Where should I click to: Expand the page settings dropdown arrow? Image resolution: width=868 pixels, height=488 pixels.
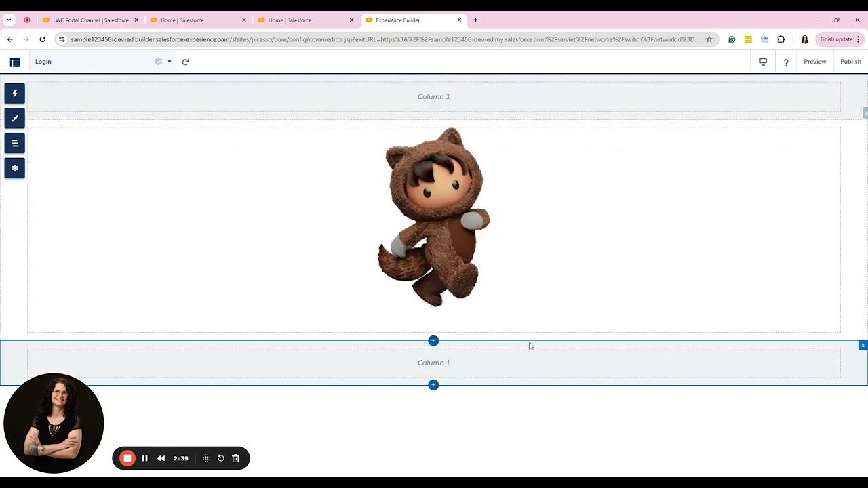point(170,62)
